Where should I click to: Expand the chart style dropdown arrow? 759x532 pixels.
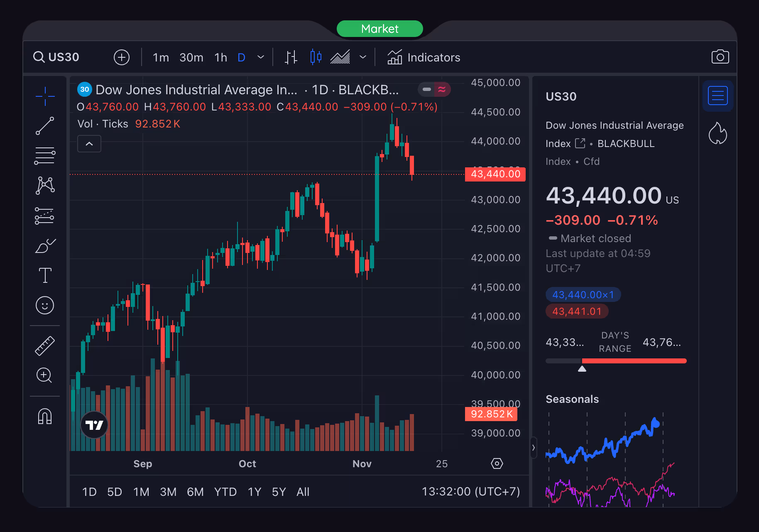[x=363, y=57]
